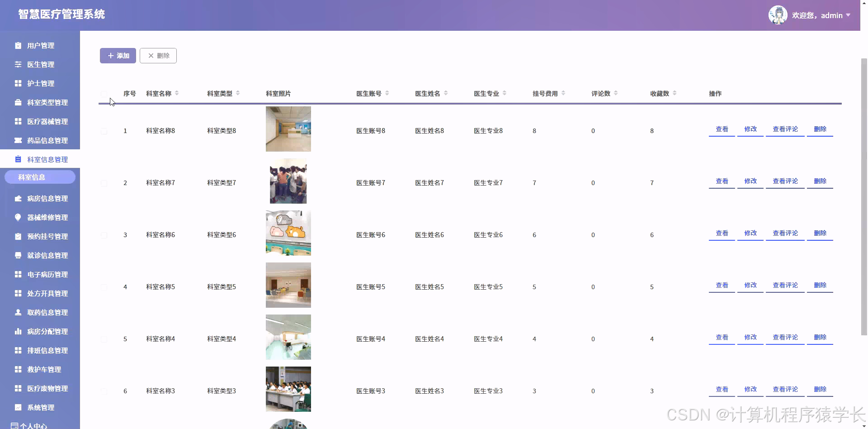This screenshot has width=868, height=429.
Task: Click the 医疗器械管理 grid icon
Action: coord(18,121)
